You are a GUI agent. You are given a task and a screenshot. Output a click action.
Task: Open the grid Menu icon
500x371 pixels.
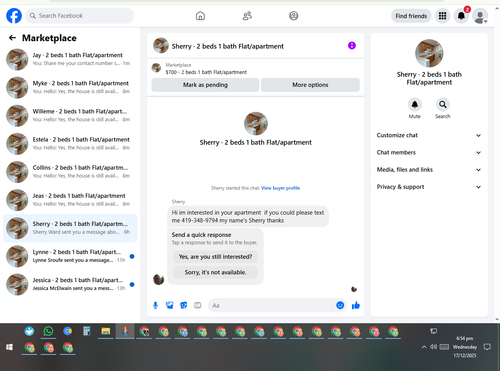click(442, 16)
